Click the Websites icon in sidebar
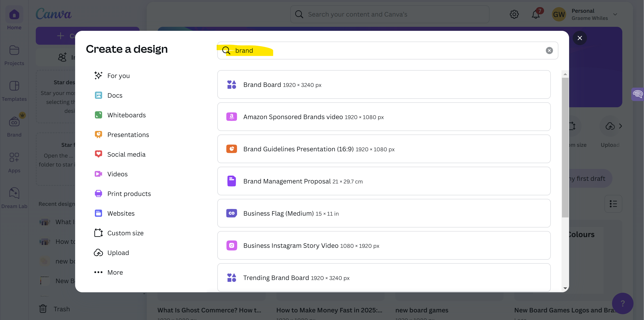This screenshot has height=320, width=644. (98, 213)
